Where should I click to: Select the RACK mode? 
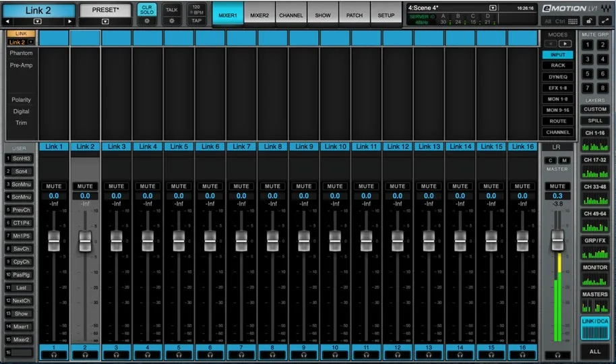557,65
